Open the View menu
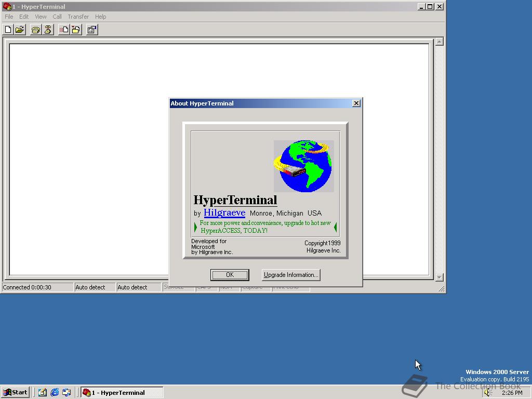 [x=41, y=17]
